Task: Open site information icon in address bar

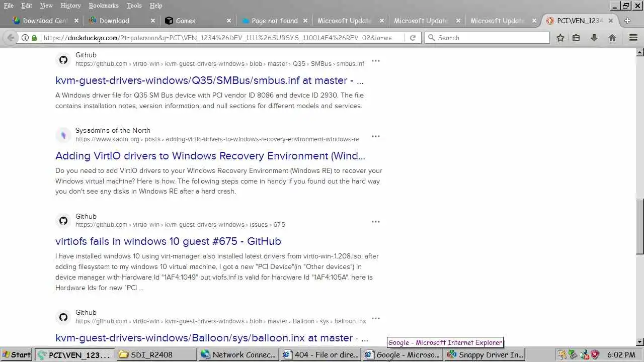Action: click(25, 38)
